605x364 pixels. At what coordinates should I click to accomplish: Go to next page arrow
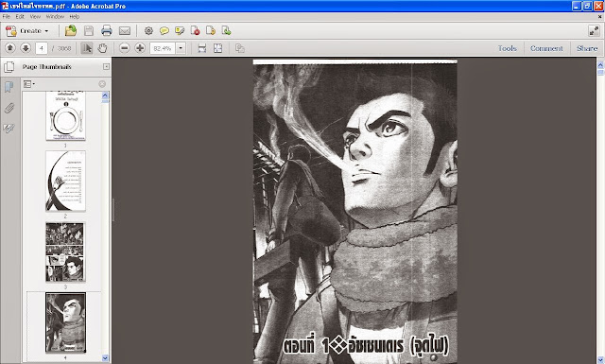pyautogui.click(x=26, y=48)
